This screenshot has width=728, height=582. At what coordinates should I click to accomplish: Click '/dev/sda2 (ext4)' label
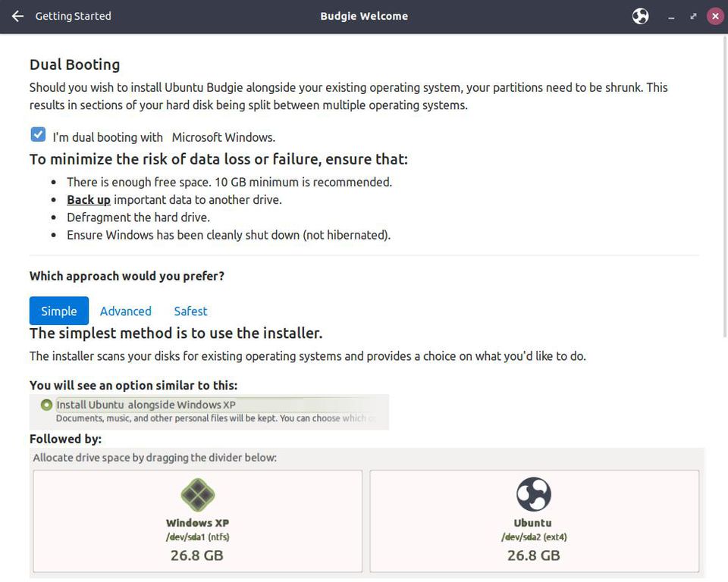point(534,537)
